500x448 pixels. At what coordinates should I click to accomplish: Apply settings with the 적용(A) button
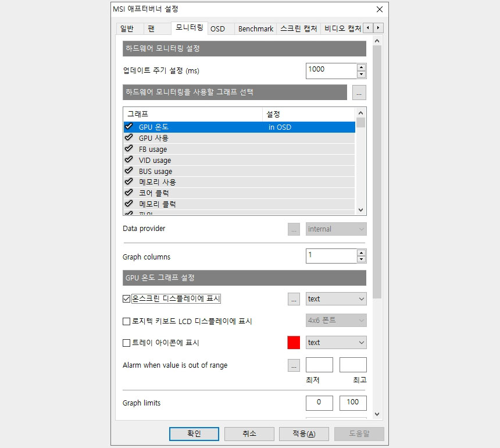(x=304, y=434)
